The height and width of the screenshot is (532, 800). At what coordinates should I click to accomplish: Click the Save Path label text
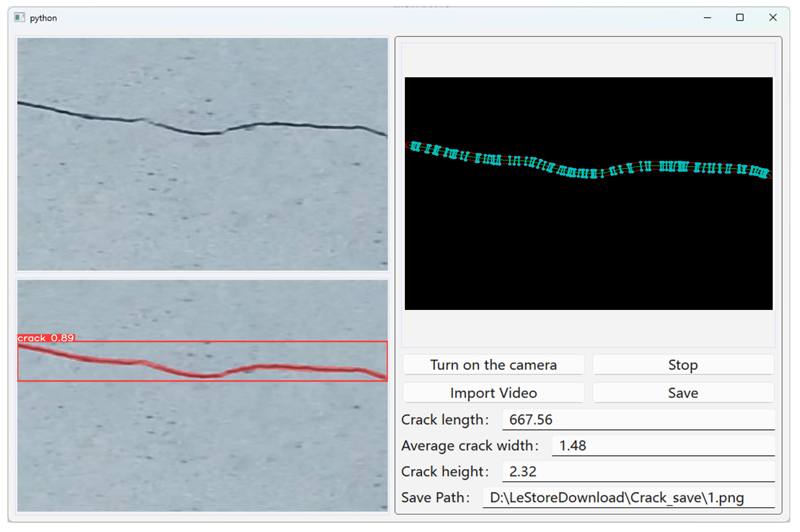click(x=435, y=498)
